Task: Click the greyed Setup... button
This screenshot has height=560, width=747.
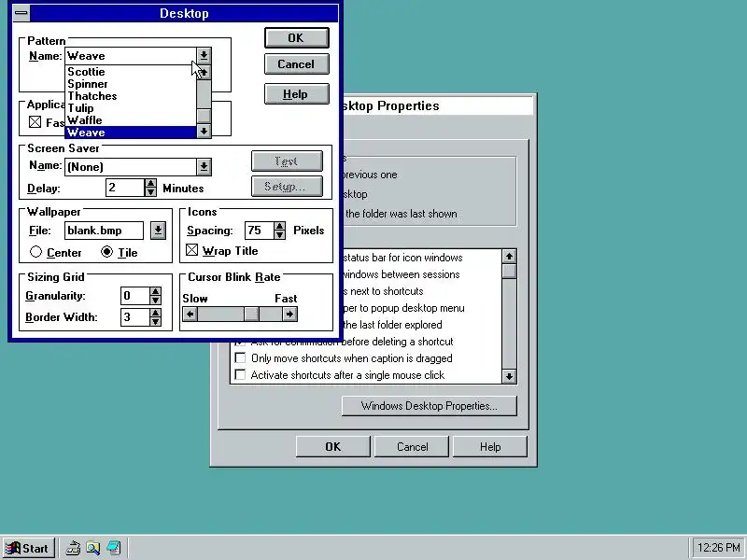Action: coord(287,186)
